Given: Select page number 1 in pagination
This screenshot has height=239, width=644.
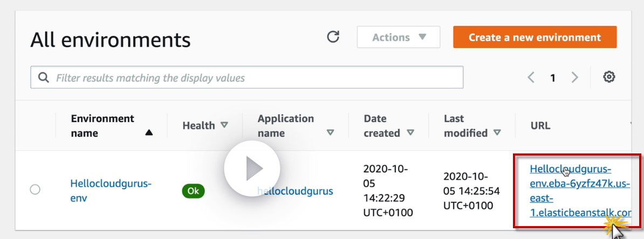Looking at the screenshot, I should point(553,78).
